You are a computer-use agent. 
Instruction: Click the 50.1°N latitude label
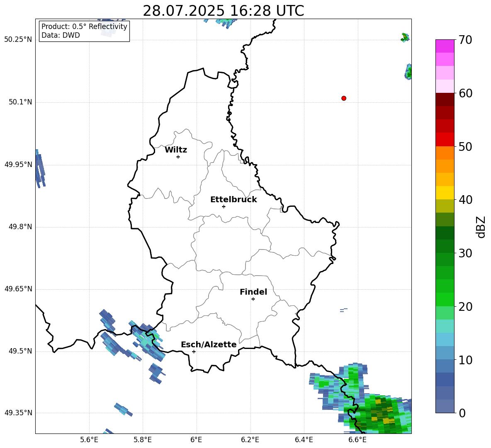coord(20,102)
